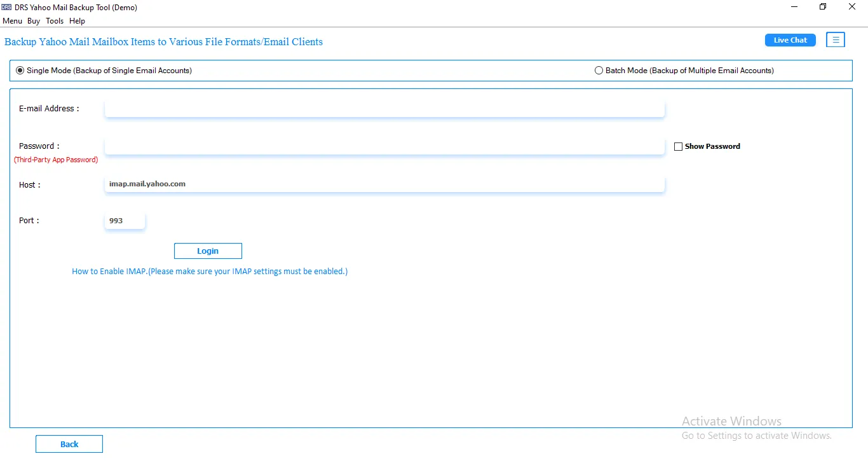Image resolution: width=868 pixels, height=463 pixels.
Task: Focus the Password input field
Action: pos(384,146)
